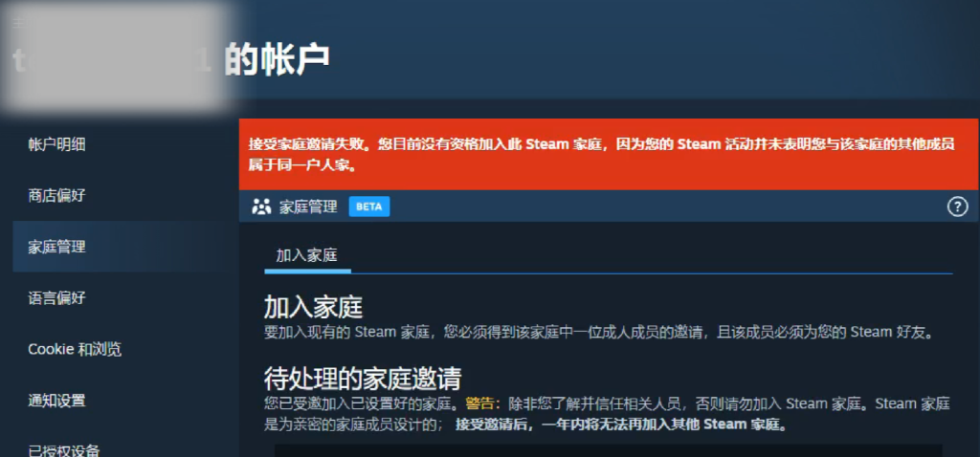Open 已授权设备 sidebar entry

[x=64, y=449]
